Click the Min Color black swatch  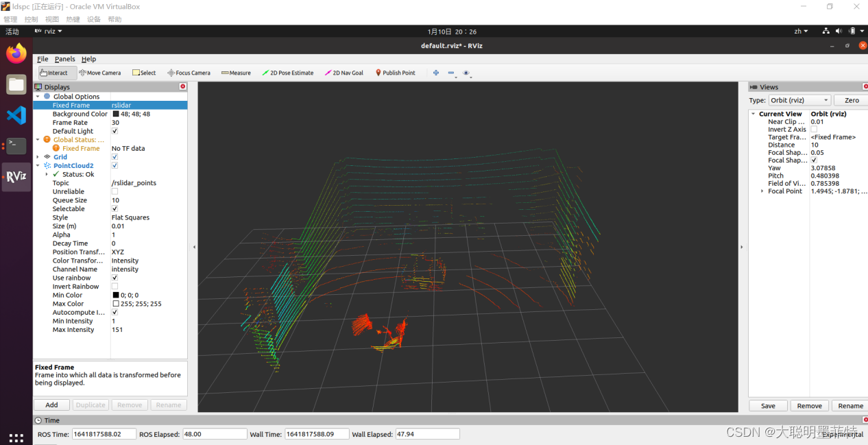click(115, 295)
